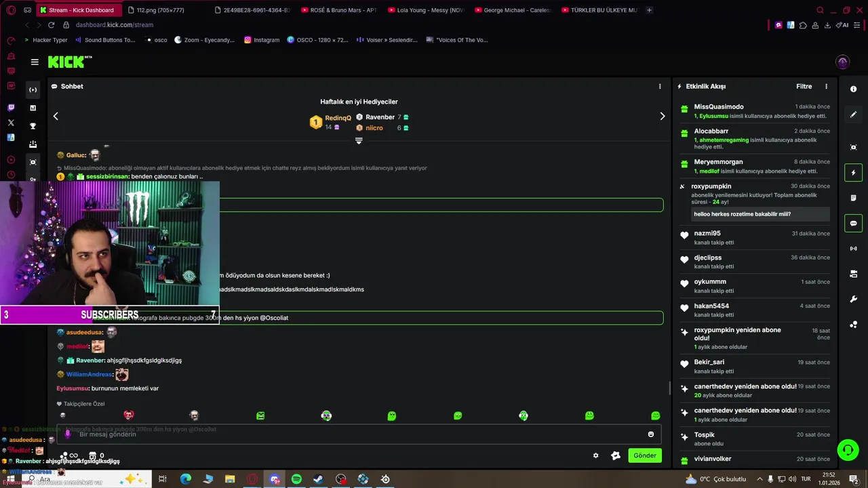Screen dimensions: 868x488
Task: Switch to Stream - Kick Dashboard tab
Action: 80,10
